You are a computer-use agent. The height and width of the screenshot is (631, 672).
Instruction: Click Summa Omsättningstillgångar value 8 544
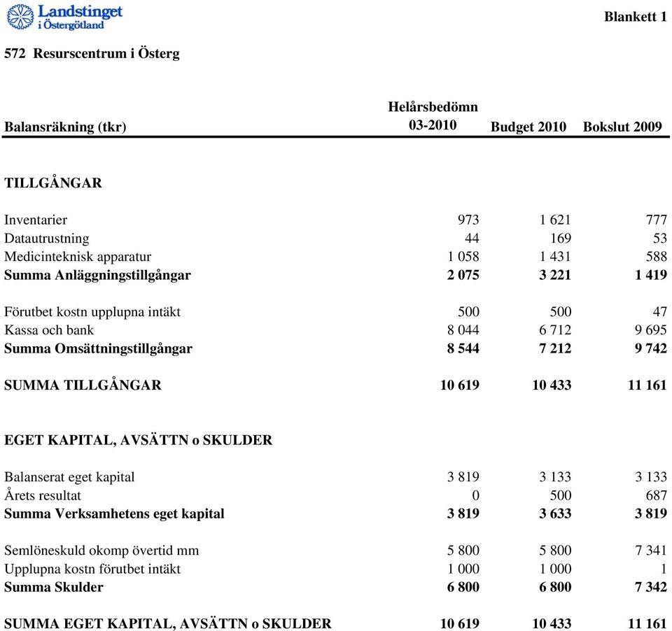coord(463,348)
